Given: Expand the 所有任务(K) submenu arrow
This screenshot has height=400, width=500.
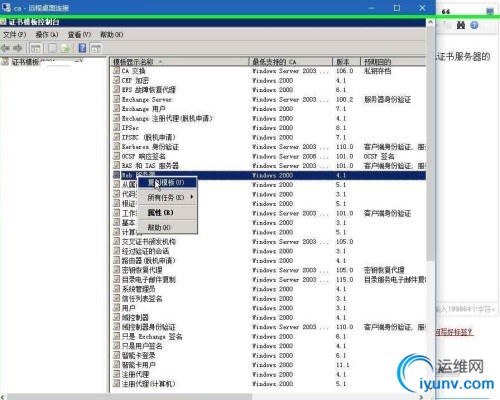Looking at the screenshot, I should coord(192,197).
